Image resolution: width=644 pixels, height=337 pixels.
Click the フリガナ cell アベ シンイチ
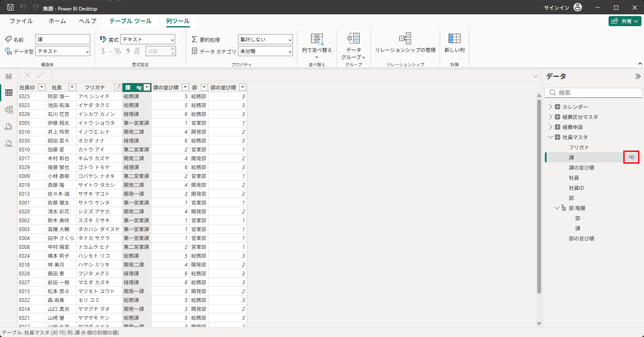pyautogui.click(x=99, y=97)
